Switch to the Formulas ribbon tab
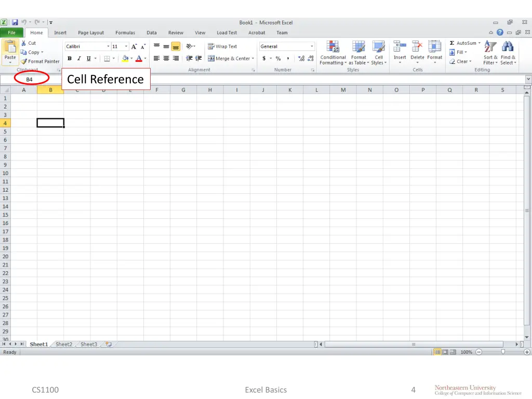The image size is (532, 399). pyautogui.click(x=125, y=33)
